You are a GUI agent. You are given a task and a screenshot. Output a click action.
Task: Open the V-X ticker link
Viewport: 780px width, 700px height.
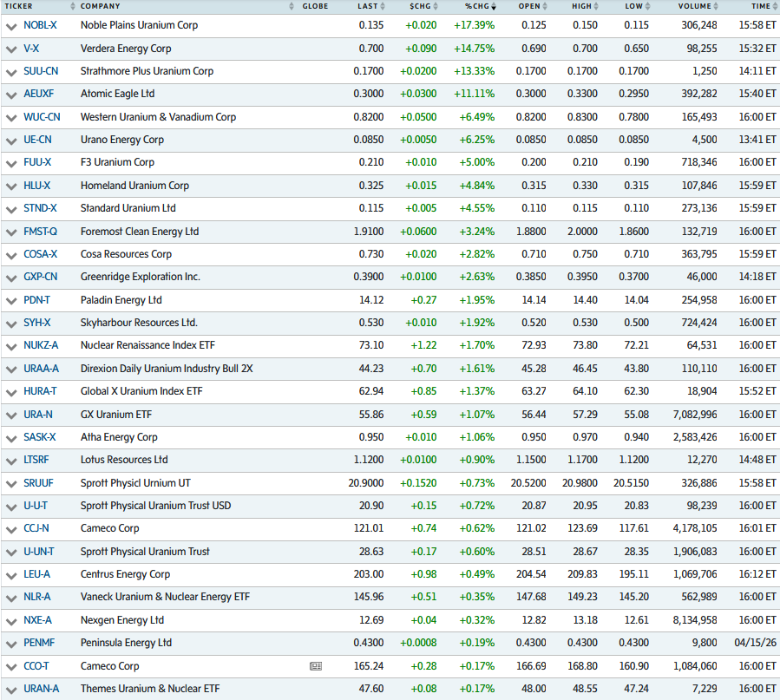(x=31, y=49)
